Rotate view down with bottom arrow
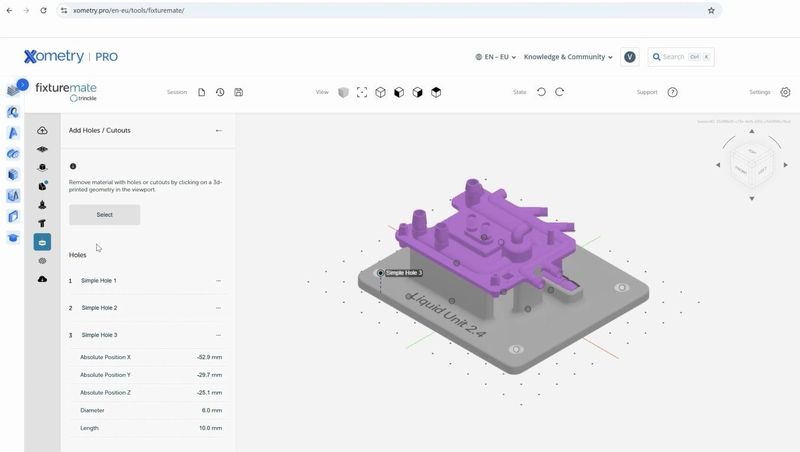Image resolution: width=800 pixels, height=452 pixels. tap(752, 198)
